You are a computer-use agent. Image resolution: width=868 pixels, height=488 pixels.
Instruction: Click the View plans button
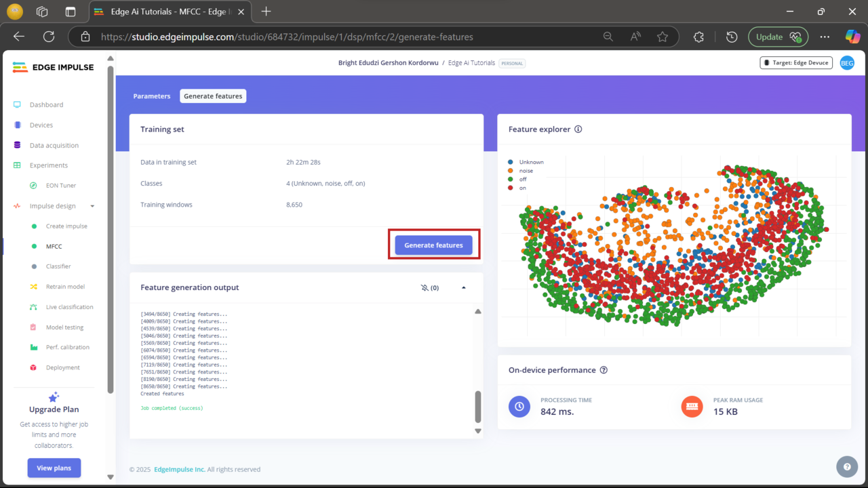point(54,468)
